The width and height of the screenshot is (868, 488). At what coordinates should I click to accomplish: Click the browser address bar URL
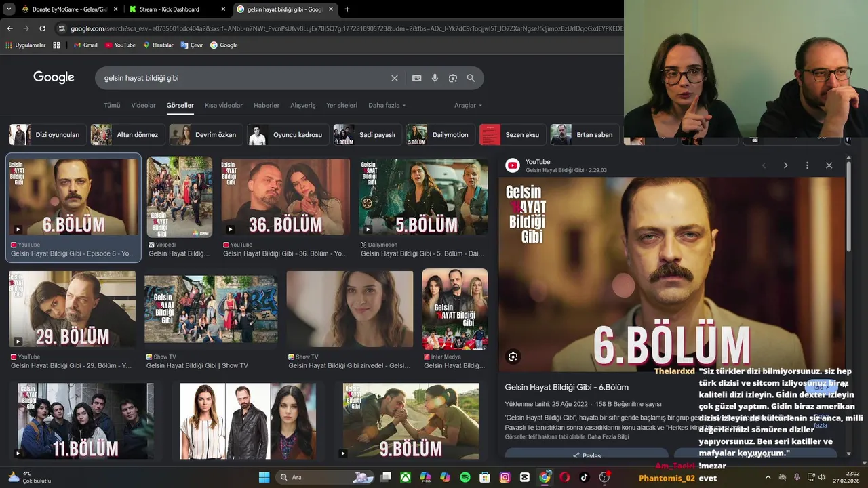[x=346, y=28]
